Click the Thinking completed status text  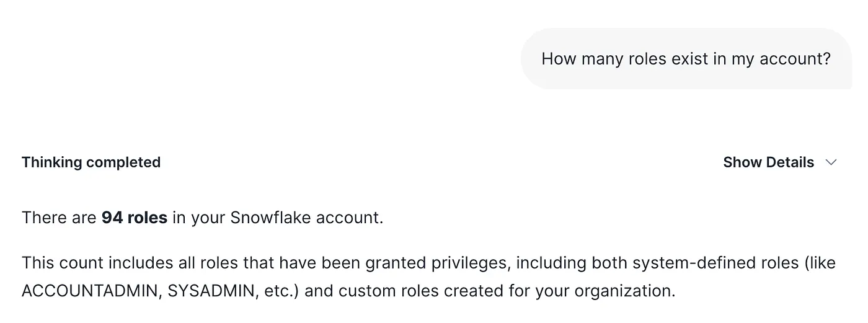click(91, 162)
